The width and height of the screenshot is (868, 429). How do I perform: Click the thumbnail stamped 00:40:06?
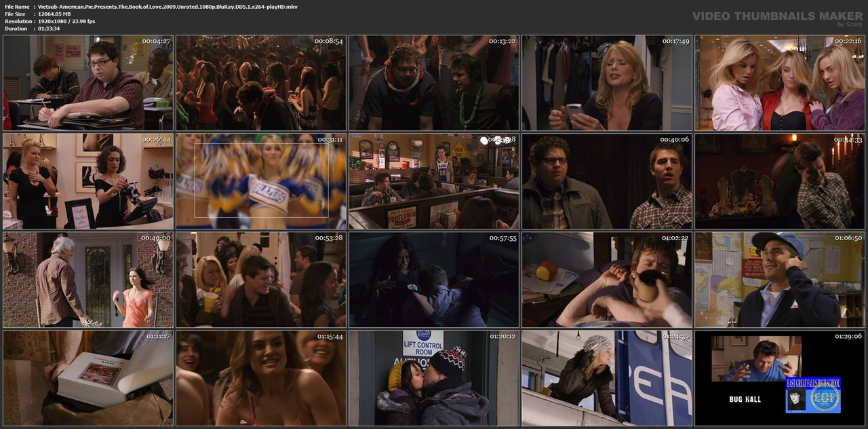pos(607,181)
